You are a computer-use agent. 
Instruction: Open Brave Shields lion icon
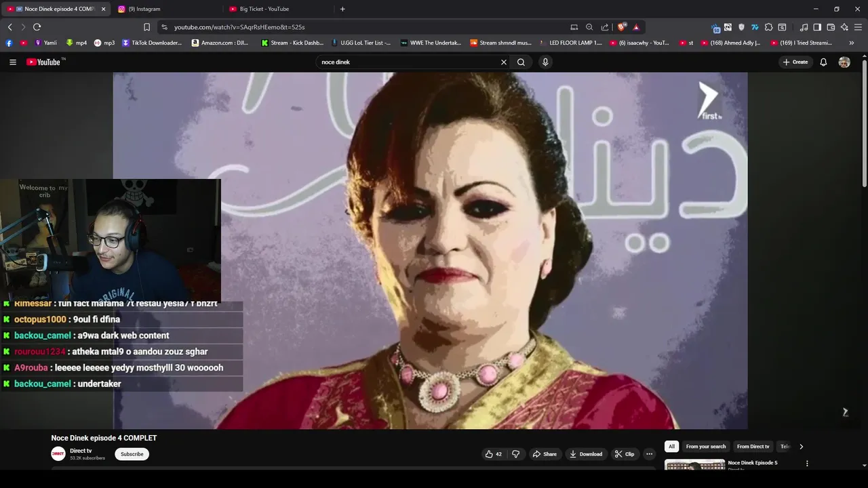(621, 27)
